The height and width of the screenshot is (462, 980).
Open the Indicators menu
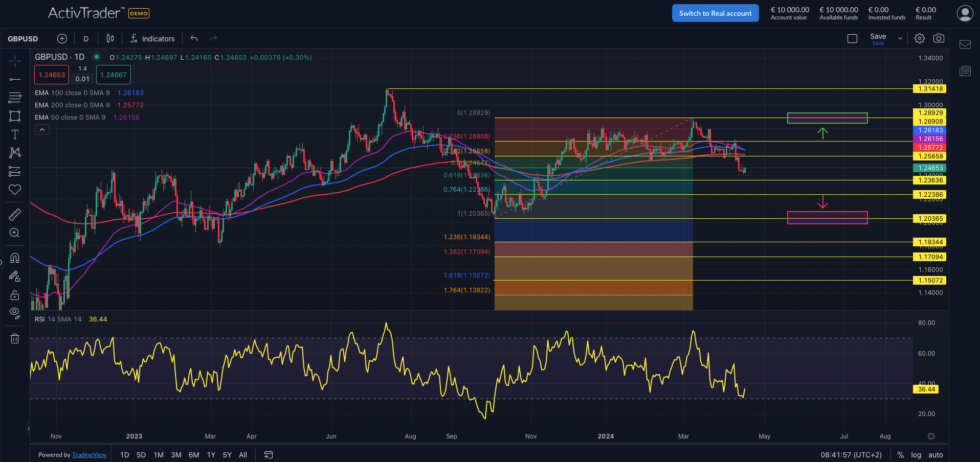tap(152, 38)
